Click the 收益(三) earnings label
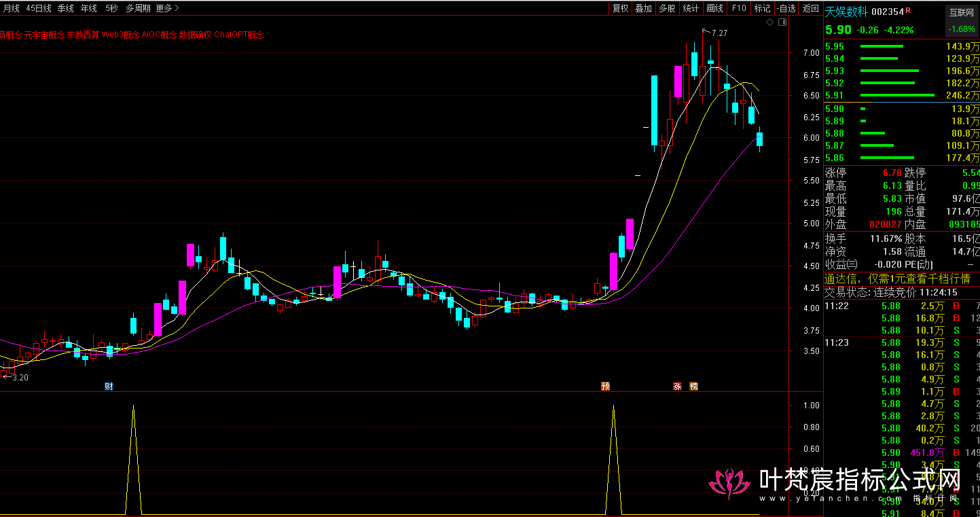980x517 pixels. click(x=841, y=264)
